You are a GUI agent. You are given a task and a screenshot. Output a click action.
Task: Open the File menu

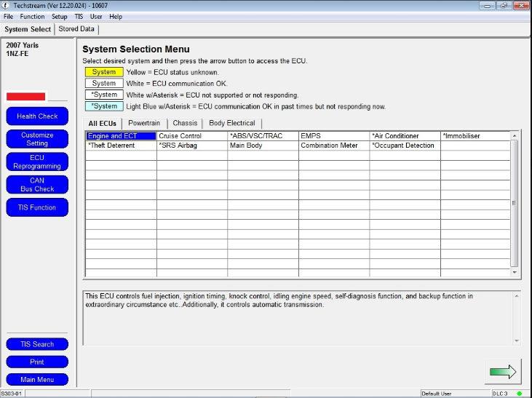[x=9, y=17]
